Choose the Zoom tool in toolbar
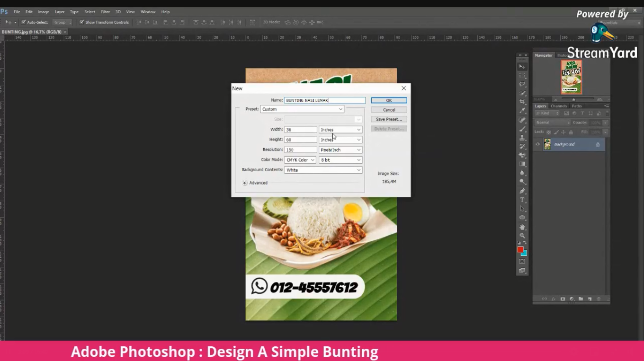The width and height of the screenshot is (644, 361). 522,235
